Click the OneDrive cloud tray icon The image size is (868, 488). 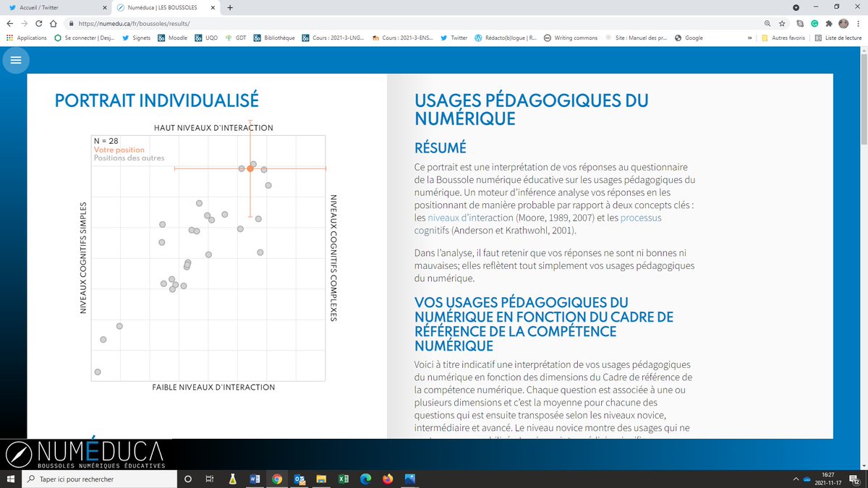pyautogui.click(x=808, y=479)
